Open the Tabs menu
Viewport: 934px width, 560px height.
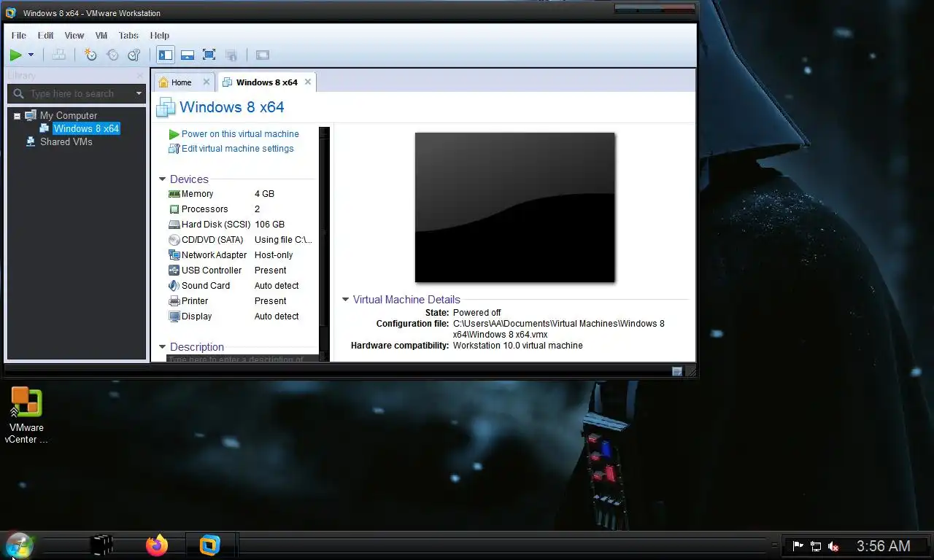[x=128, y=35]
